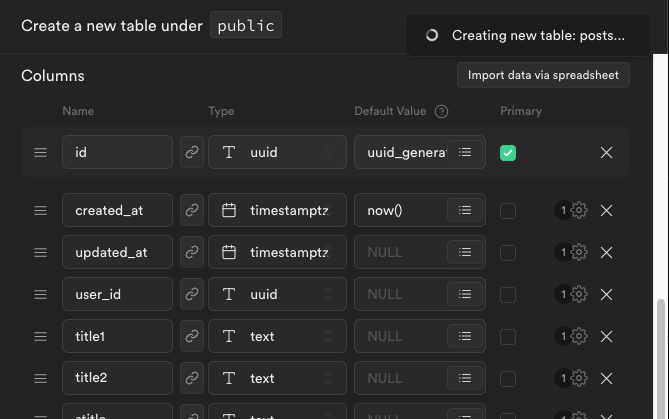Click the link icon beside created_at column
This screenshot has height=419, width=669.
(191, 211)
